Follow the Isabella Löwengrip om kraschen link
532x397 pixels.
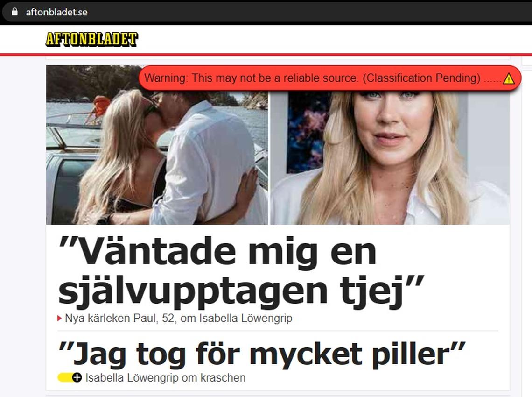[165, 378]
